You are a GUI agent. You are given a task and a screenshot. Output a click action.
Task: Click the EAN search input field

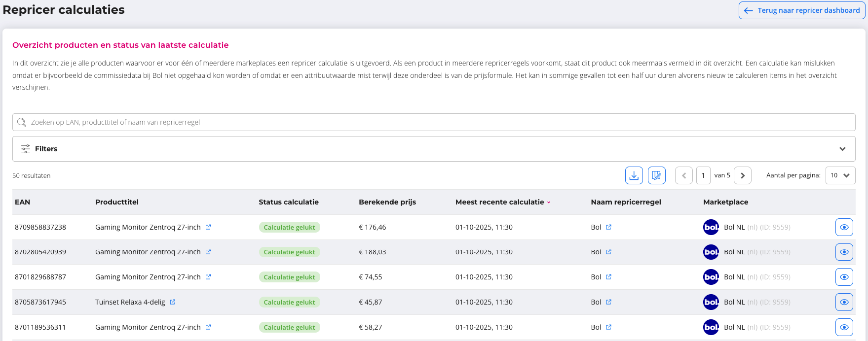click(433, 122)
